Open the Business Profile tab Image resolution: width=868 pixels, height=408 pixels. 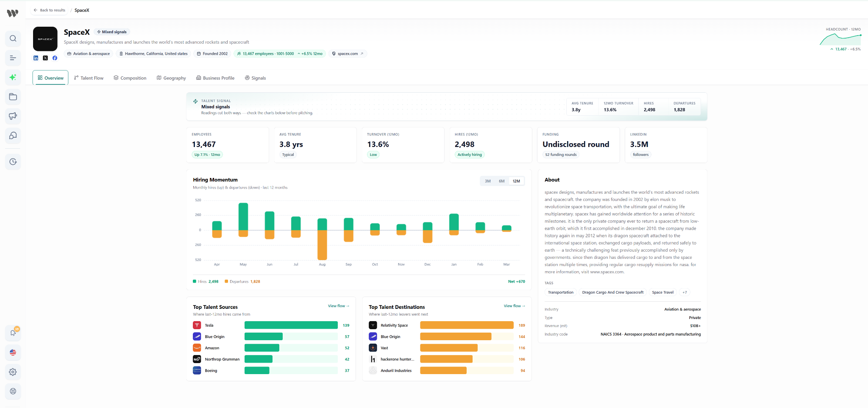[215, 78]
